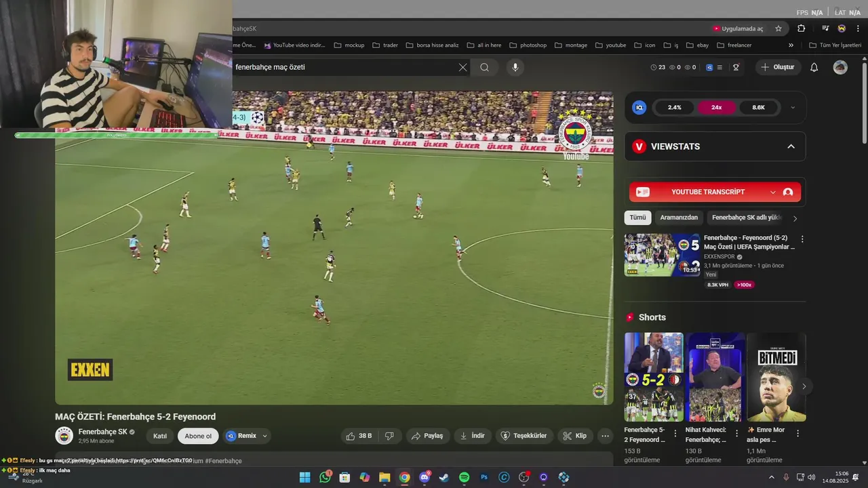Image resolution: width=868 pixels, height=488 pixels.
Task: Open Chrome extensions puzzle icon
Action: coord(802,28)
